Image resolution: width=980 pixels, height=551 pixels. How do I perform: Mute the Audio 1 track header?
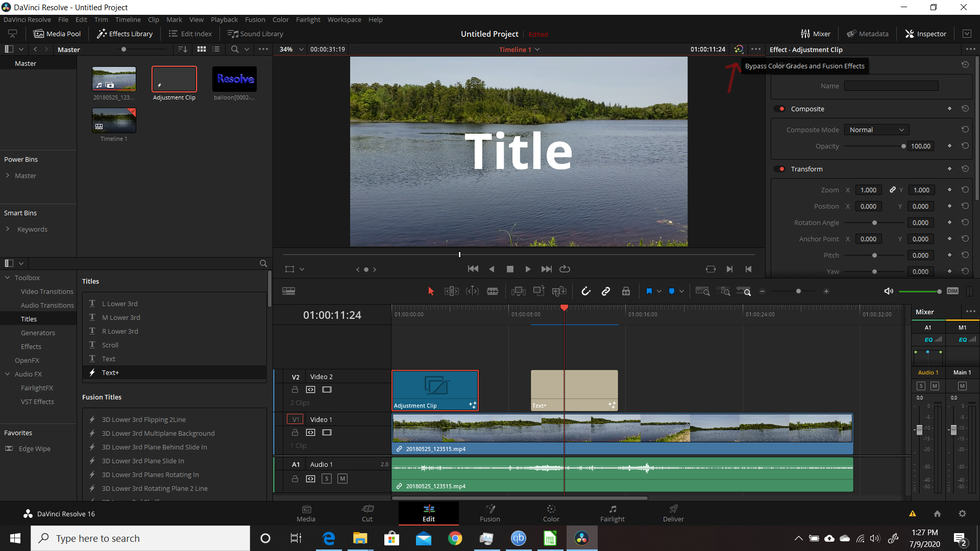click(x=342, y=479)
